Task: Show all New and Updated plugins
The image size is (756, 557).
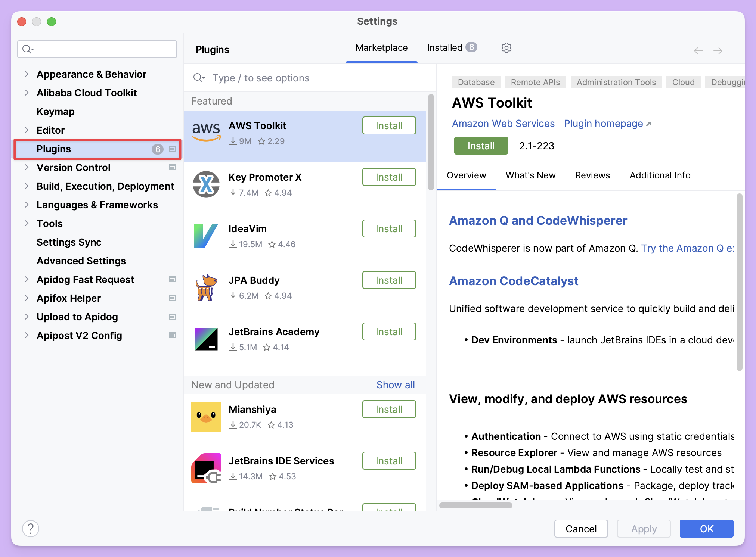Action: pyautogui.click(x=396, y=385)
